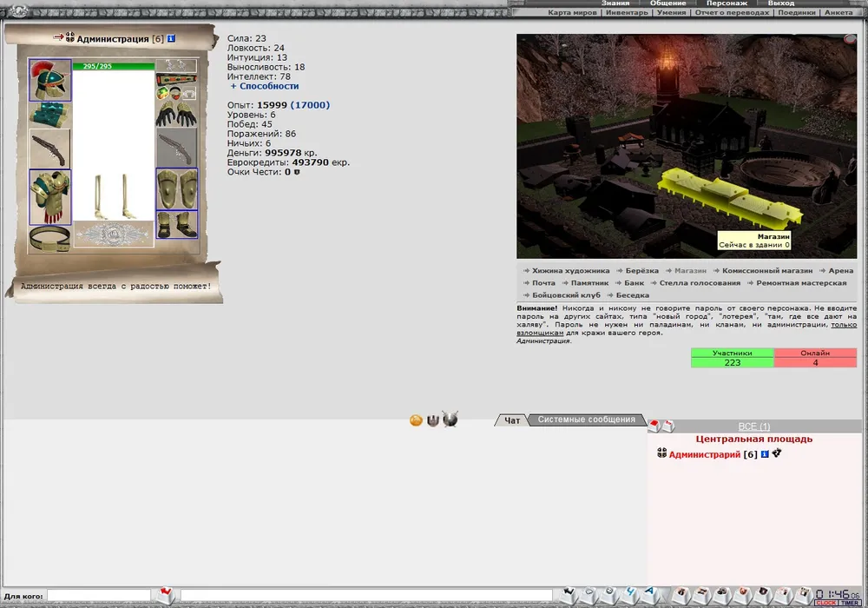Open the leather belt item slot
868x608 pixels.
click(x=49, y=239)
